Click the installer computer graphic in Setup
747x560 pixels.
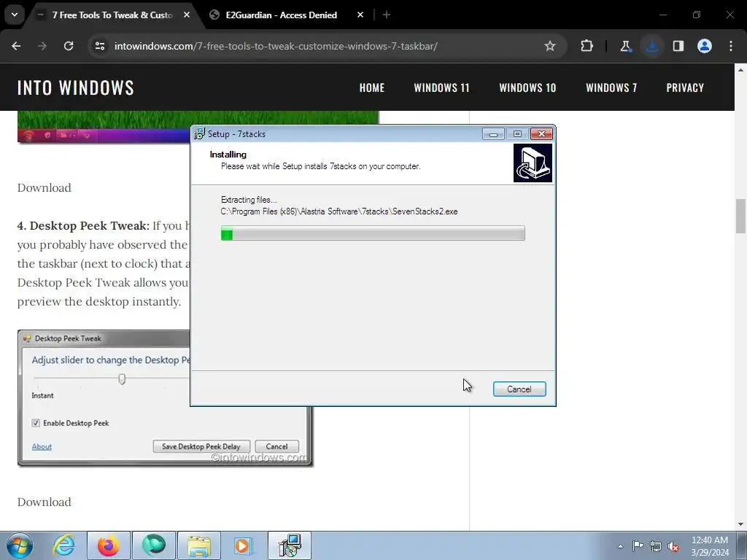coord(533,163)
